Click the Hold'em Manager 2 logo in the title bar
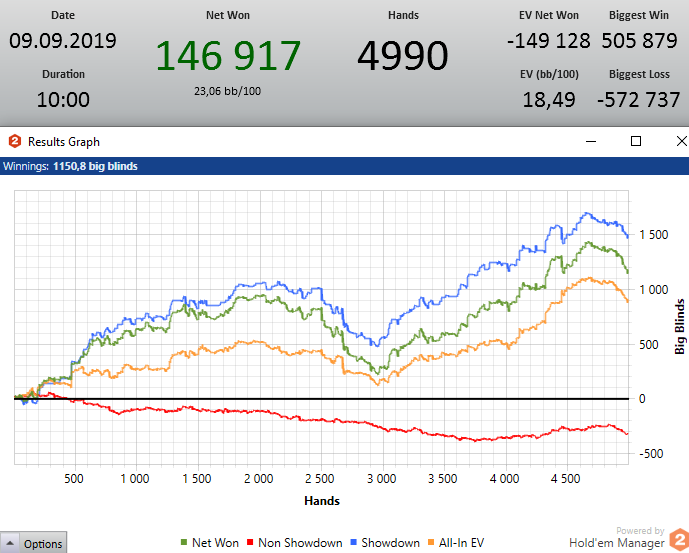Image resolution: width=689 pixels, height=553 pixels. coord(15,141)
